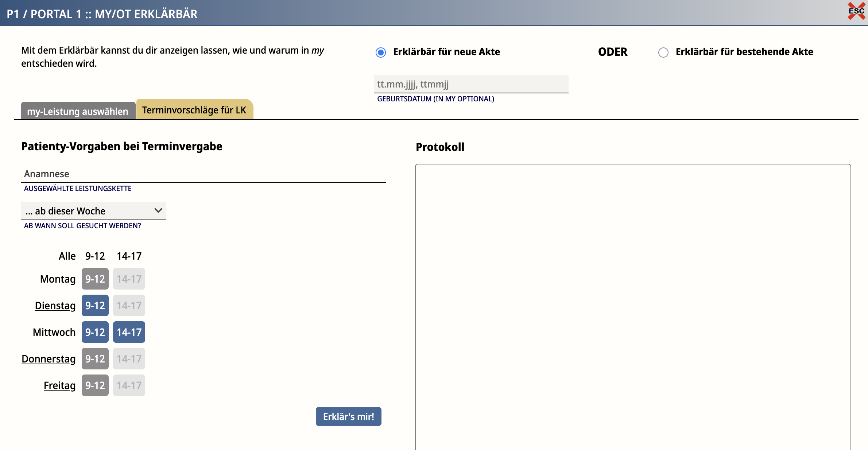
Task: Close the dialog with the ESC icon
Action: (856, 11)
